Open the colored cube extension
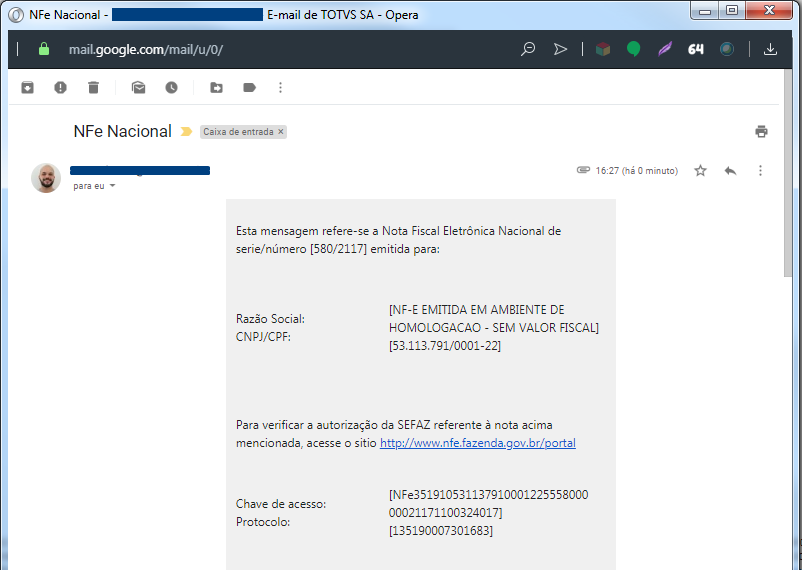 [603, 49]
